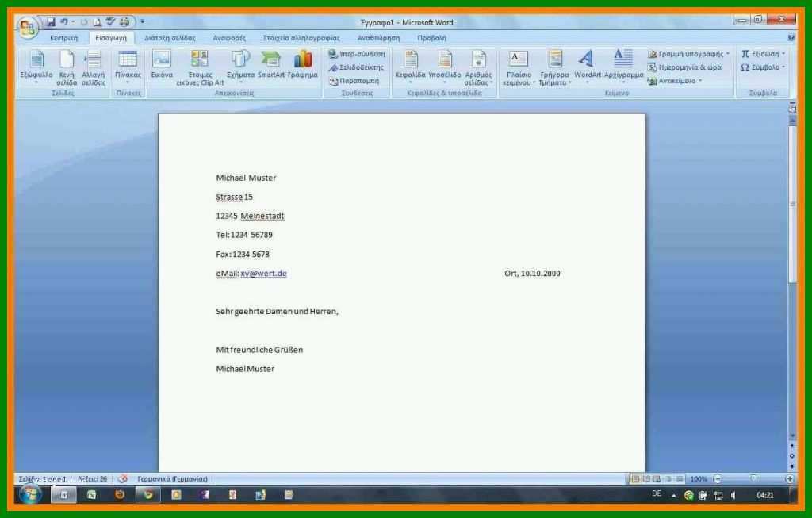Click the WordArt icon
Image resolution: width=812 pixels, height=518 pixels.
pyautogui.click(x=588, y=66)
